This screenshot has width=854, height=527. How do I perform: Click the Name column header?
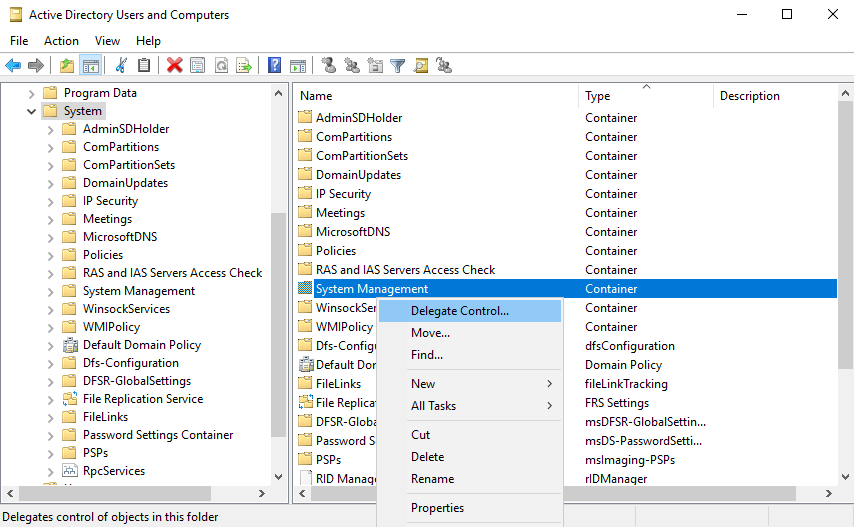click(317, 96)
